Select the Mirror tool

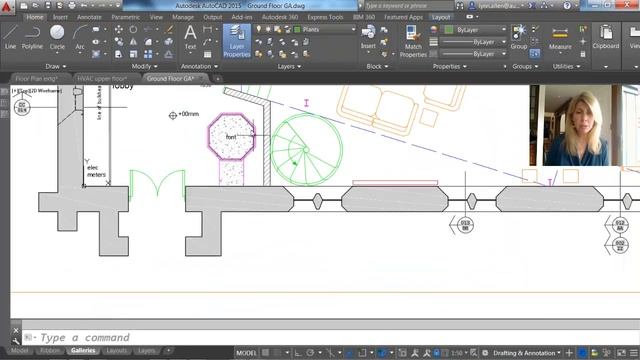(133, 42)
